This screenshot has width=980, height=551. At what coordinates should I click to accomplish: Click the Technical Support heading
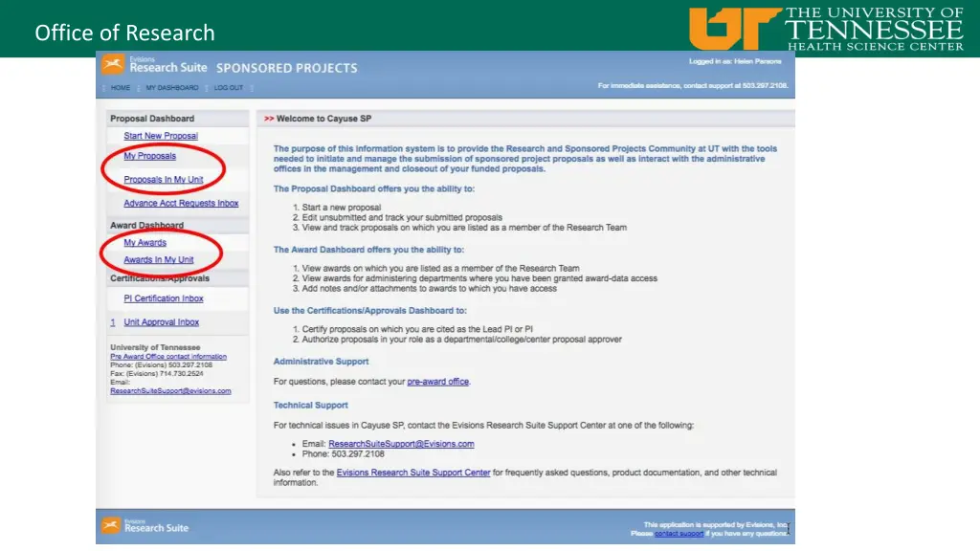pyautogui.click(x=311, y=406)
